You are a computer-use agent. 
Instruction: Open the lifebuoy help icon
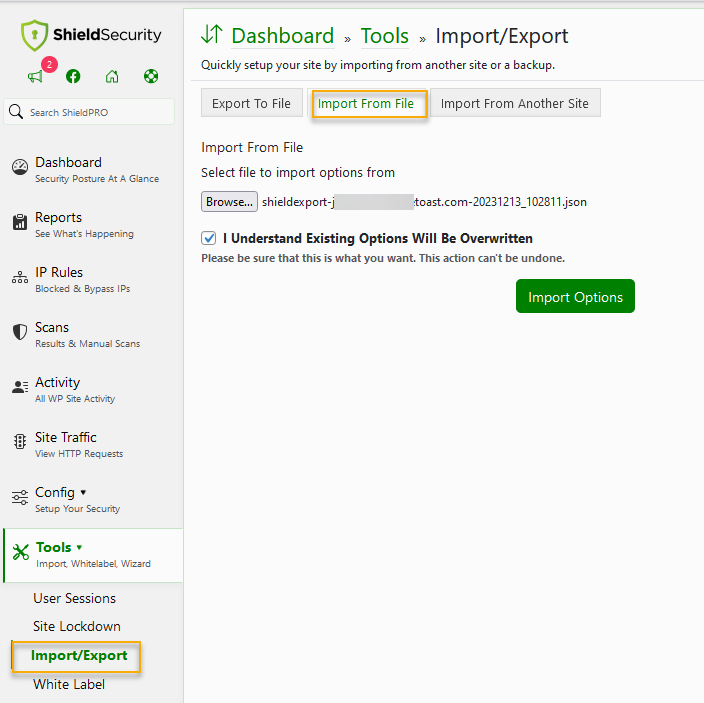(x=151, y=76)
